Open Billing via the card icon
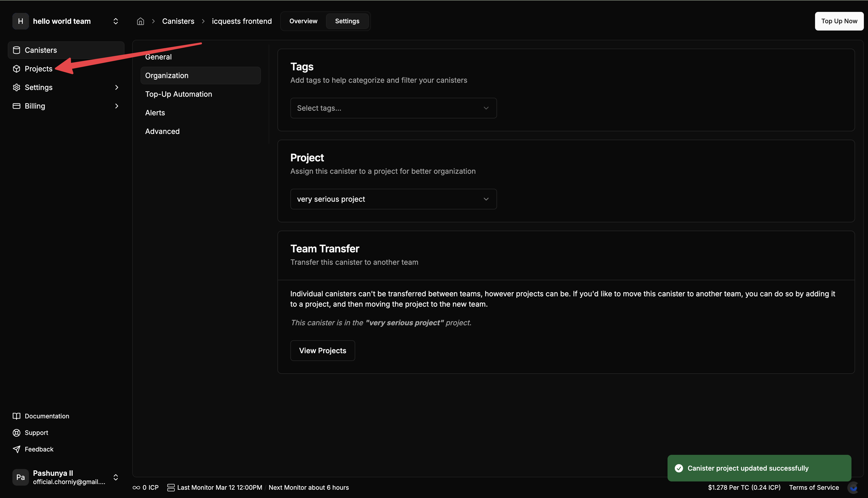868x498 pixels. coord(16,106)
